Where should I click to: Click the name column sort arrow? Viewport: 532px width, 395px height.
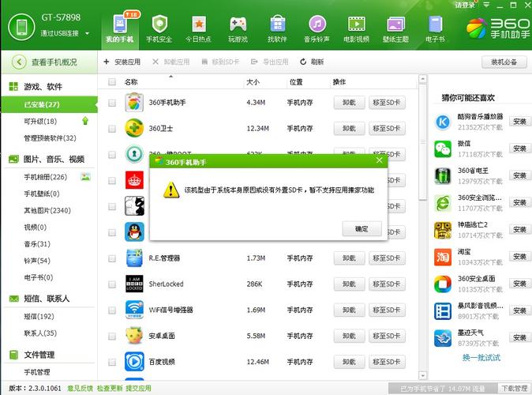[171, 77]
